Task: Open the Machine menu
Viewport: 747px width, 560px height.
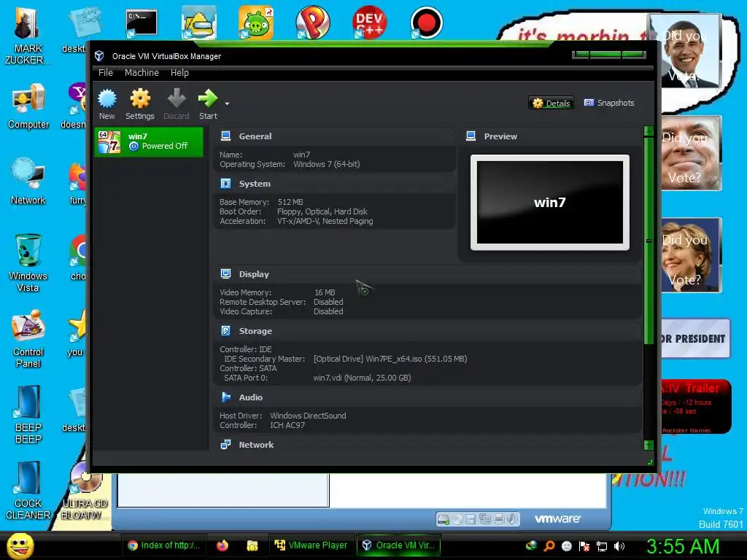Action: (142, 72)
